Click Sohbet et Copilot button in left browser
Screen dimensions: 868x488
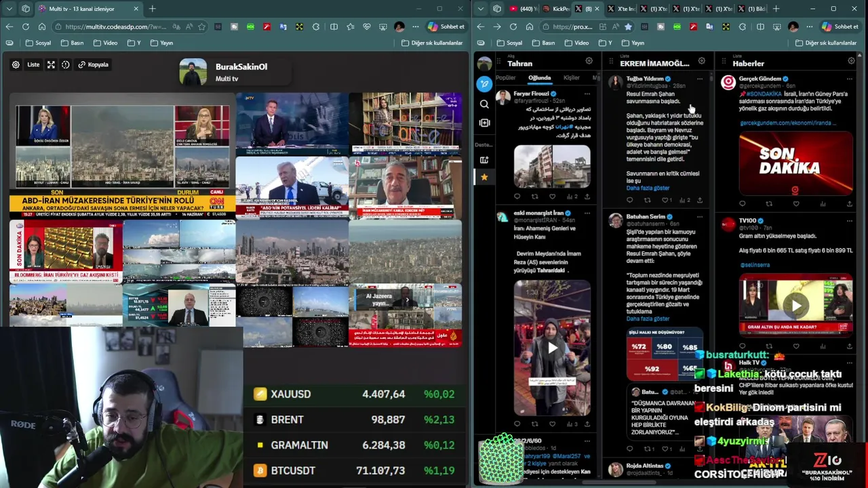click(446, 26)
